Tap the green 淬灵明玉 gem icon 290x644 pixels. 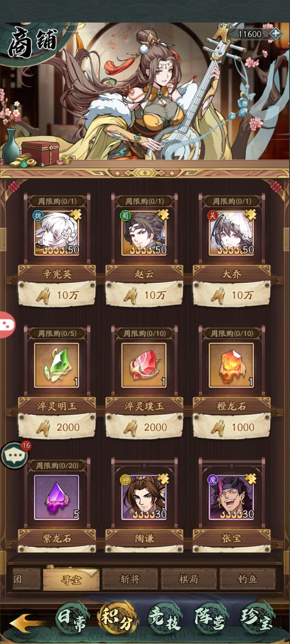[57, 365]
